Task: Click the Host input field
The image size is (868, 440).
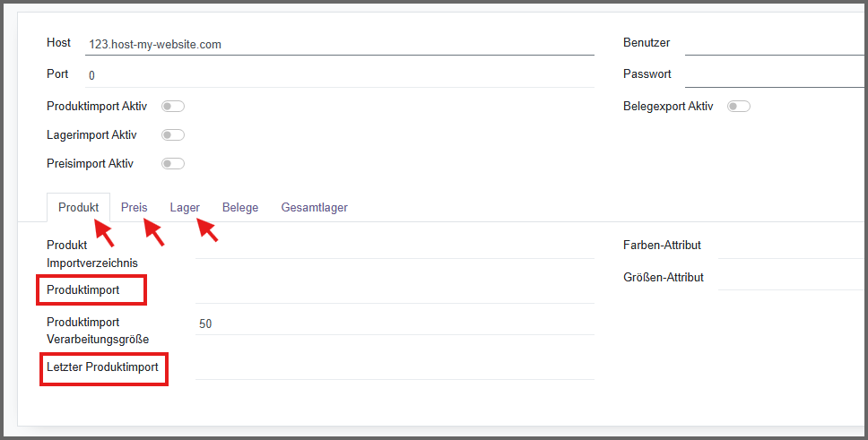Action: [x=339, y=44]
